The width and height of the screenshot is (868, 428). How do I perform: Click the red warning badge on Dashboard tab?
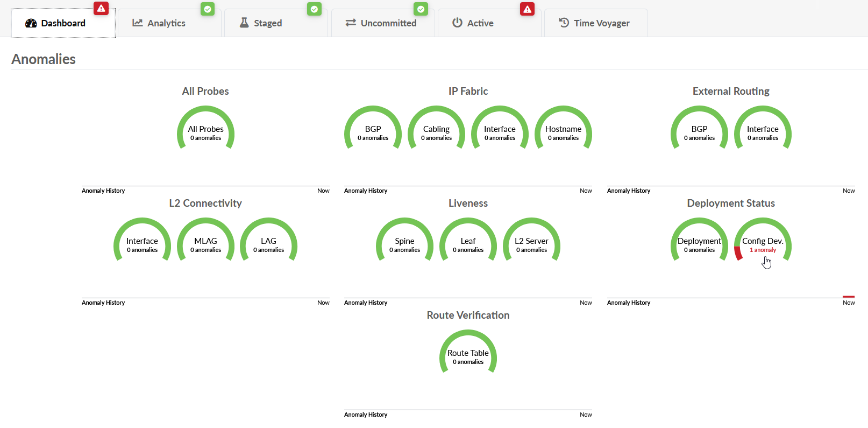coord(101,9)
